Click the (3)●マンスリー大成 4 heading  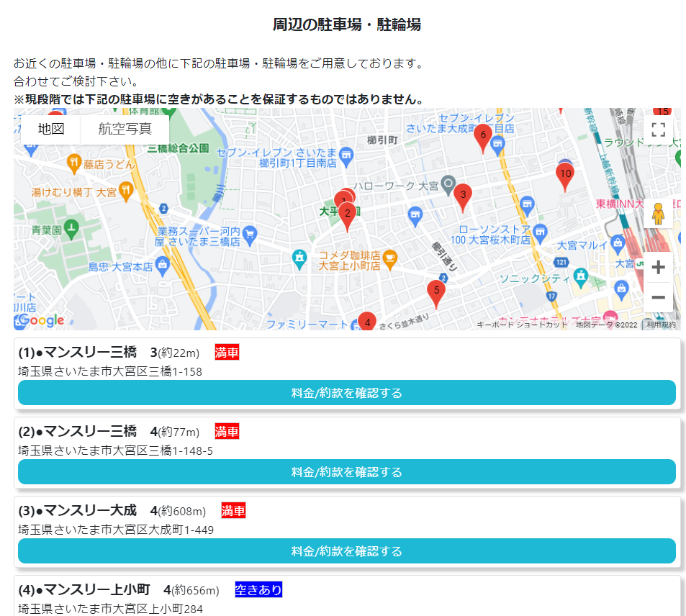point(88,510)
